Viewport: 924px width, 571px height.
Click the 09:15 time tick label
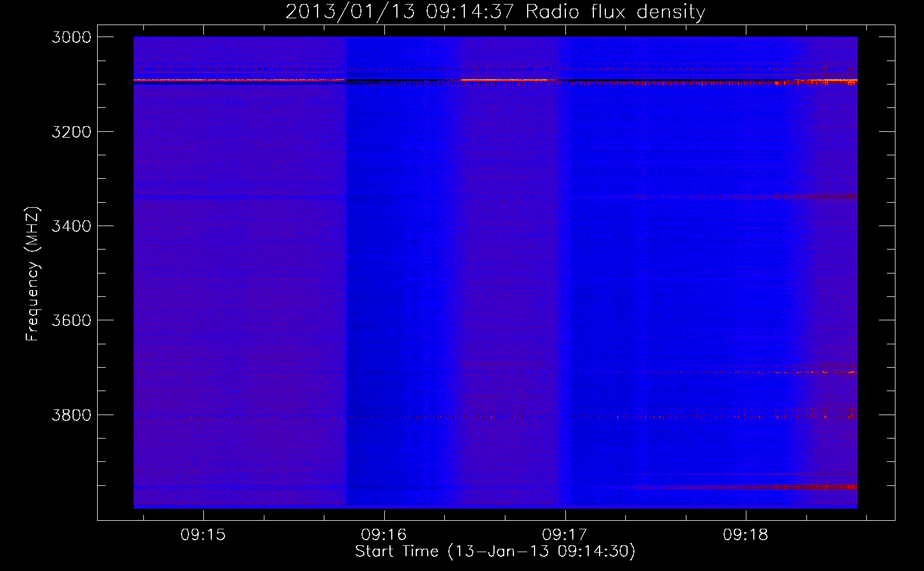point(203,535)
